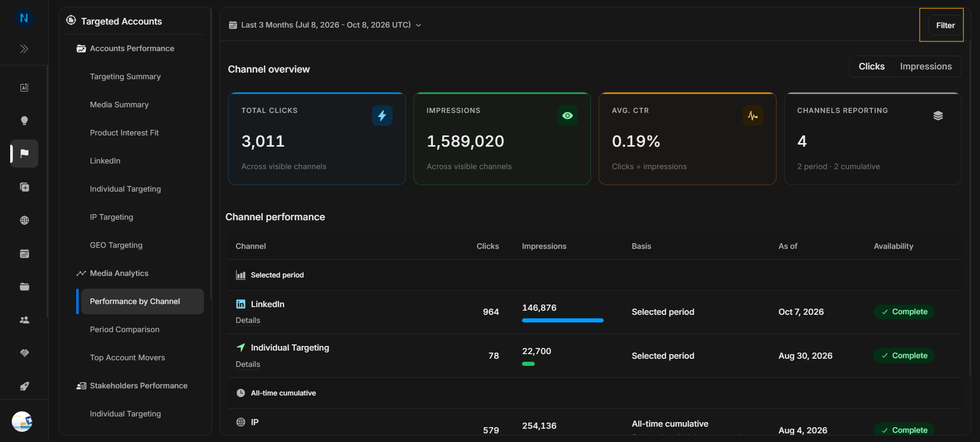The image size is (980, 442).
Task: Click the eye icon on Impressions card
Action: [x=567, y=115]
